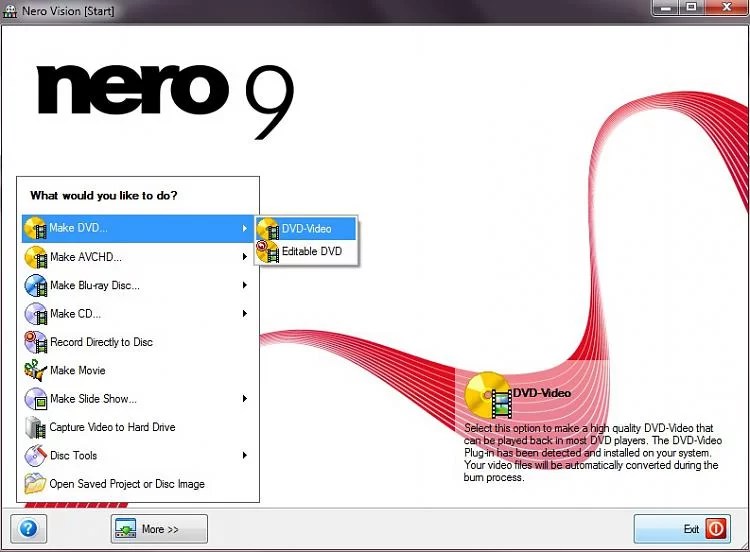Click the Make CD disc icon
The image size is (750, 552).
[36, 314]
